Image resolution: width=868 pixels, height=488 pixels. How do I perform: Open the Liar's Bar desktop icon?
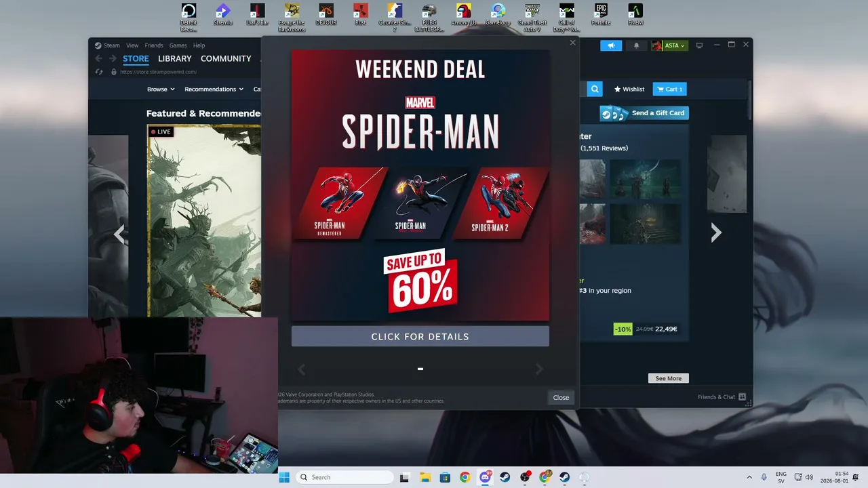[x=257, y=15]
